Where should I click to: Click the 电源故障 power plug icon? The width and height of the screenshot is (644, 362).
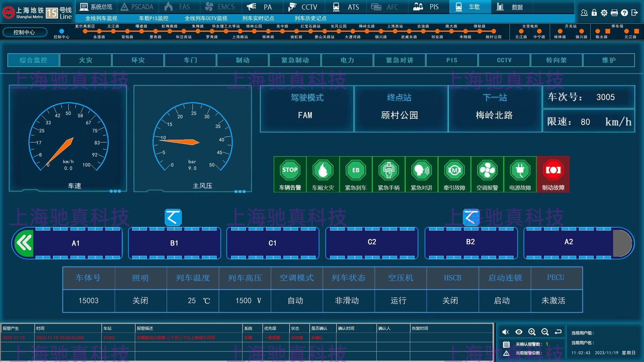pyautogui.click(x=520, y=171)
